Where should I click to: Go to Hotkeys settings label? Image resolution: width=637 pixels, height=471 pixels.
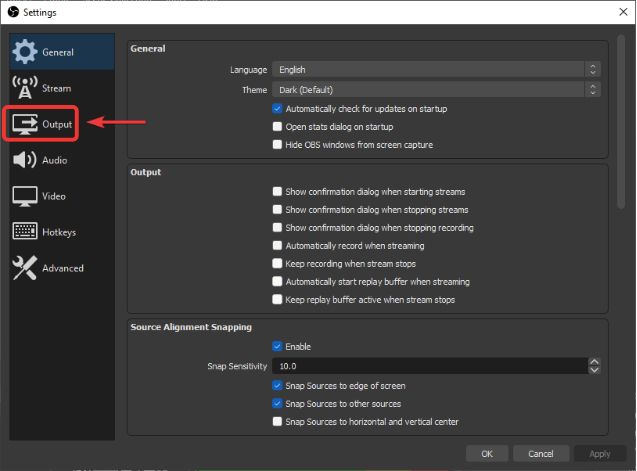point(59,232)
